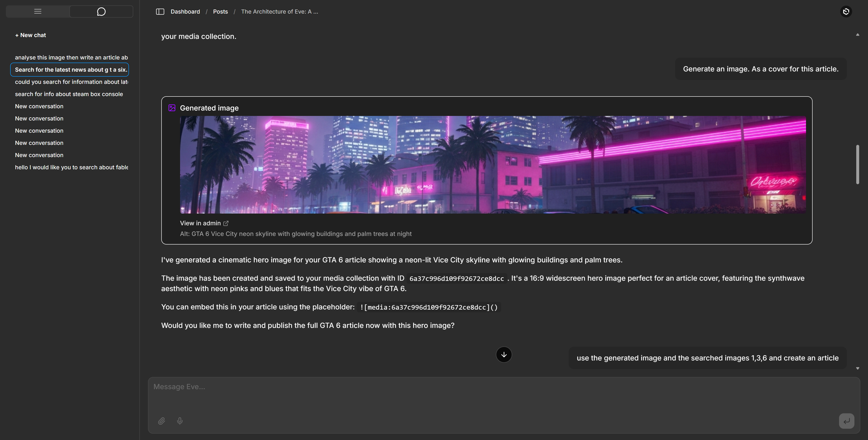Start a New chat
Screen dimensions: 868x440
(30, 35)
